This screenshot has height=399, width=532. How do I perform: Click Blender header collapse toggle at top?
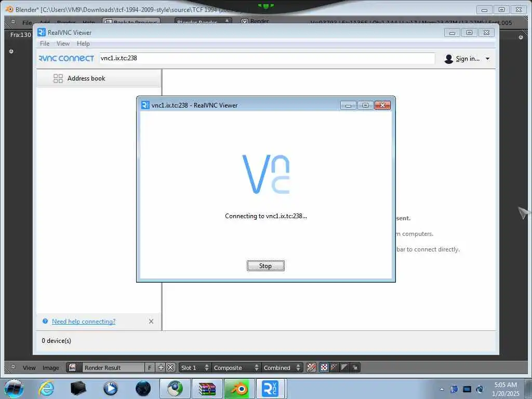[x=13, y=22]
